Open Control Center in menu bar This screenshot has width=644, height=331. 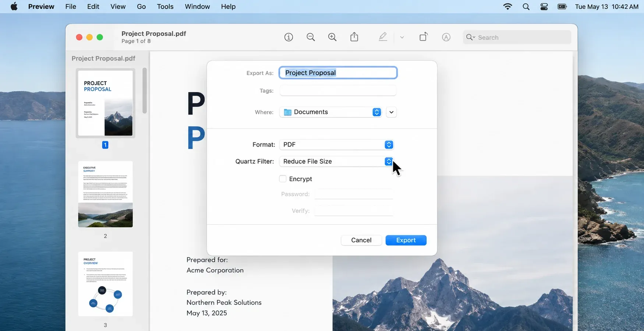(544, 7)
